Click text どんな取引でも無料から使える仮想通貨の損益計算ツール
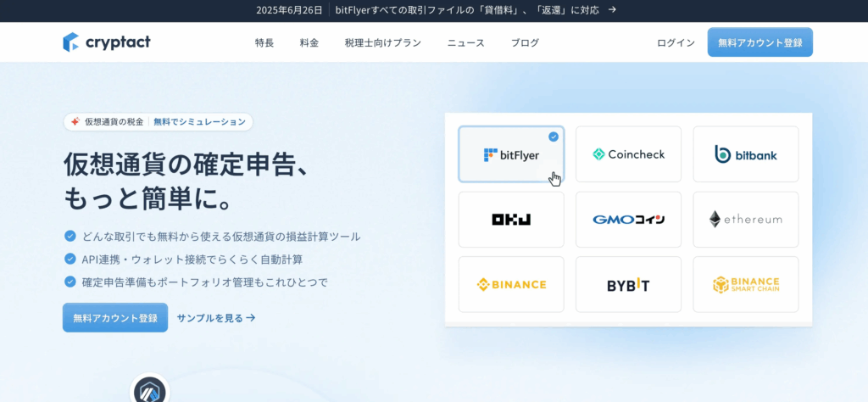 [221, 237]
